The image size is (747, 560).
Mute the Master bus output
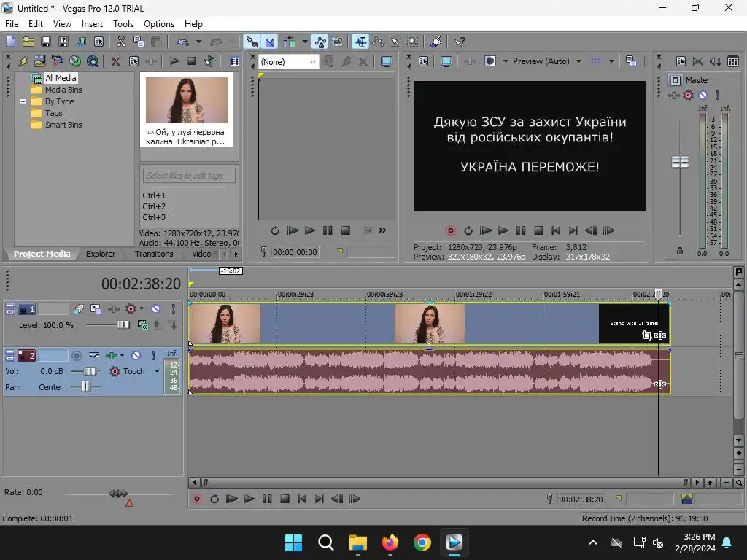click(703, 96)
